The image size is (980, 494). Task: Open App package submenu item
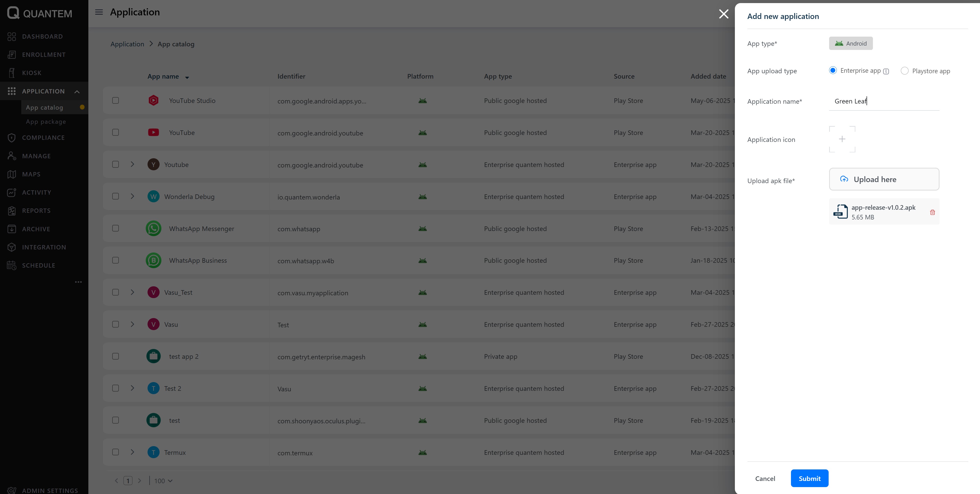[46, 122]
